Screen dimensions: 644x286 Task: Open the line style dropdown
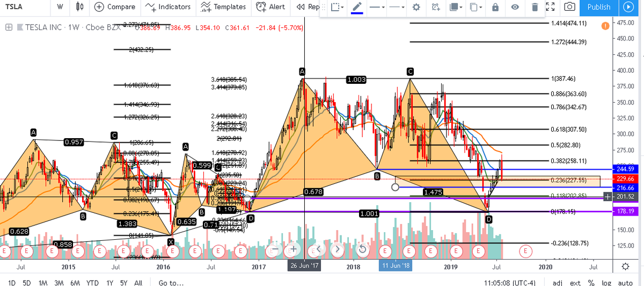coord(377,8)
